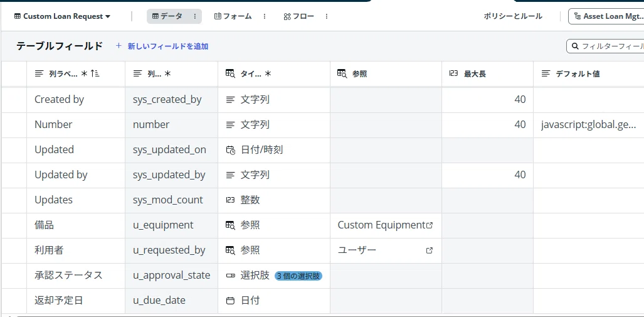Click the 参照 column header
The width and height of the screenshot is (644, 317).
click(x=386, y=74)
